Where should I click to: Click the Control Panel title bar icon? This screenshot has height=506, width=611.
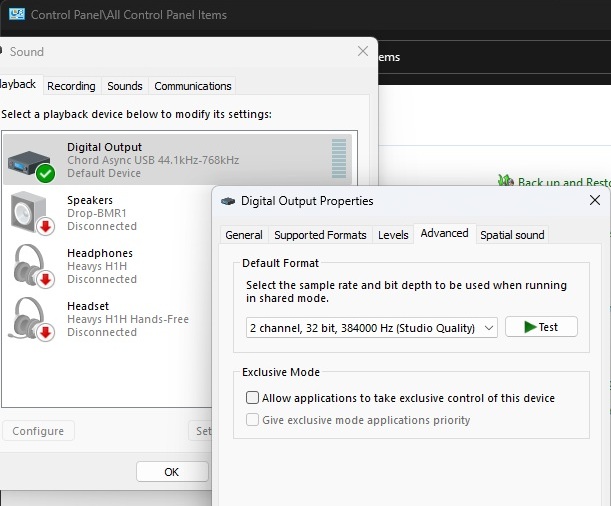(17, 14)
